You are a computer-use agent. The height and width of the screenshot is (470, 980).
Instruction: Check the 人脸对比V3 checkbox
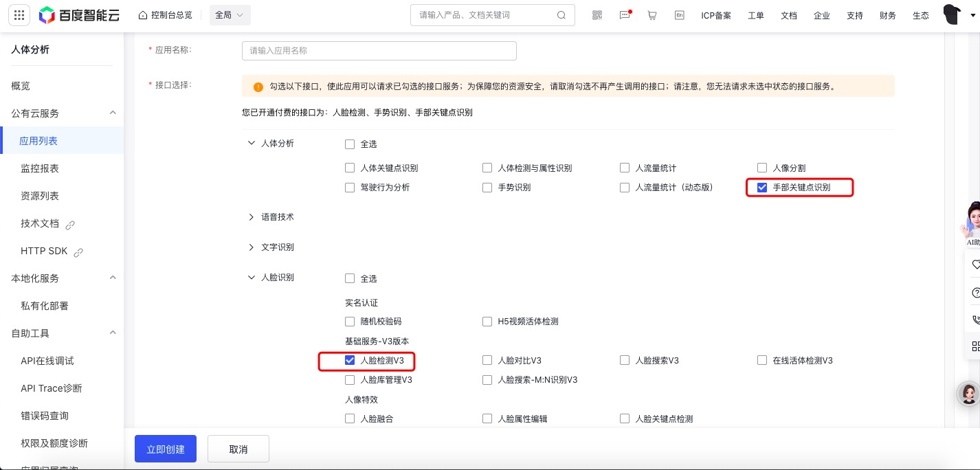click(487, 360)
